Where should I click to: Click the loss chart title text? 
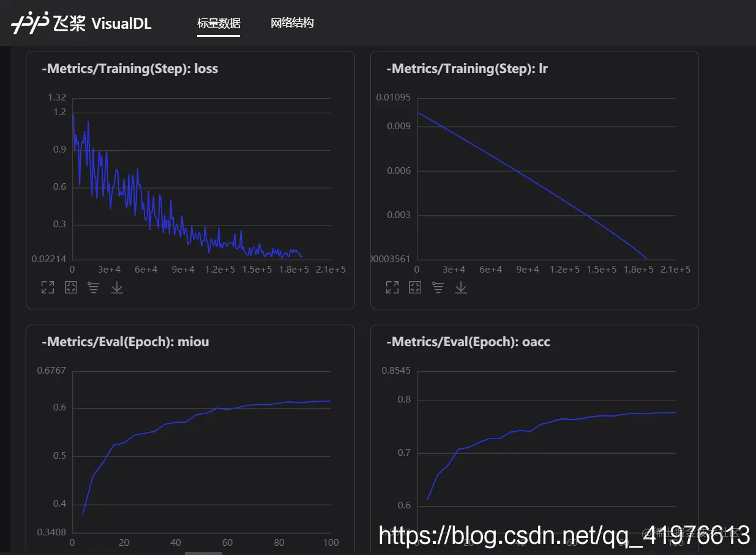coord(130,69)
